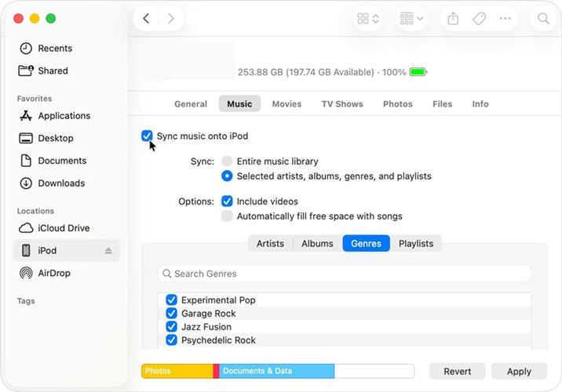The height and width of the screenshot is (392, 562).
Task: Uncheck Sync music onto iPod
Action: click(x=147, y=136)
